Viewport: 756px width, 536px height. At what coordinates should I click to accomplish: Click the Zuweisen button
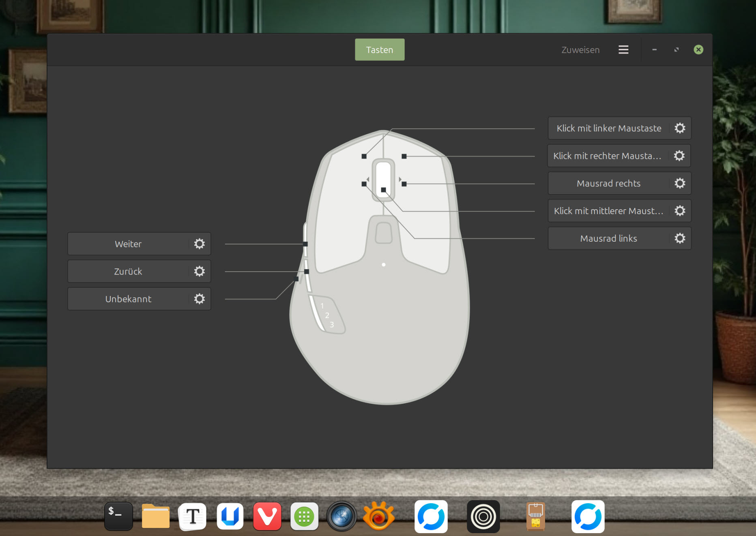(x=580, y=50)
